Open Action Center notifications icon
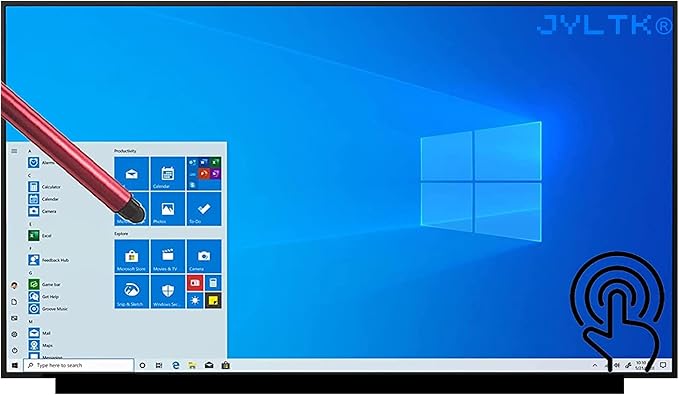 (x=663, y=365)
